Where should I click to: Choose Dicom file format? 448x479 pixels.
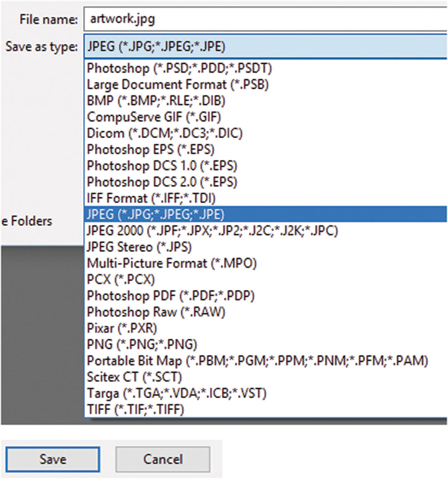pyautogui.click(x=165, y=133)
